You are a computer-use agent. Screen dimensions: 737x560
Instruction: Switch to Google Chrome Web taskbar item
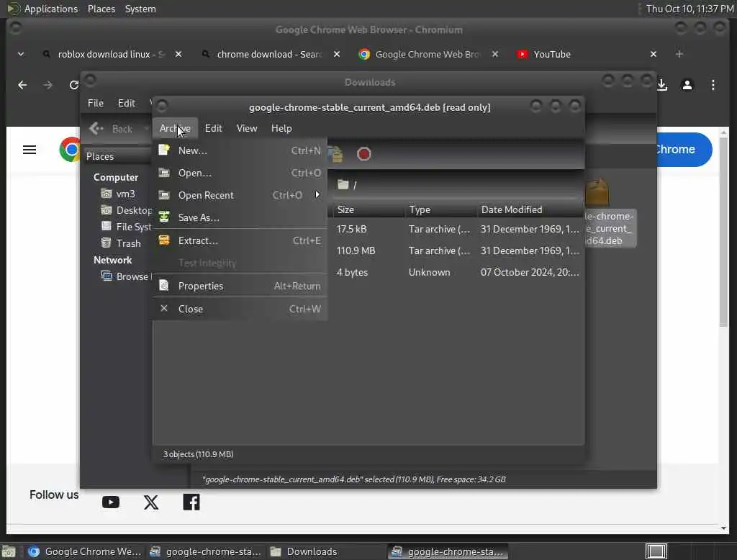tap(85, 551)
